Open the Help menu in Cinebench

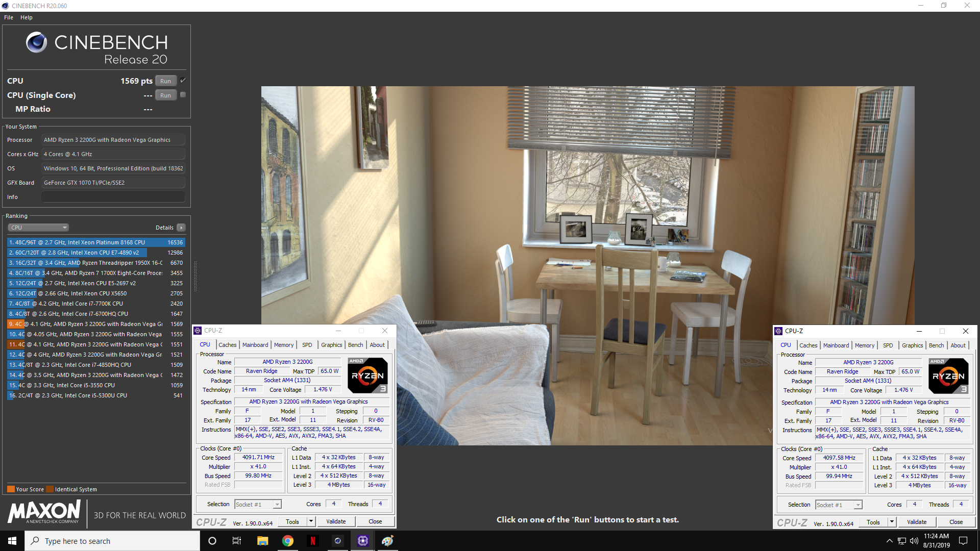(27, 17)
